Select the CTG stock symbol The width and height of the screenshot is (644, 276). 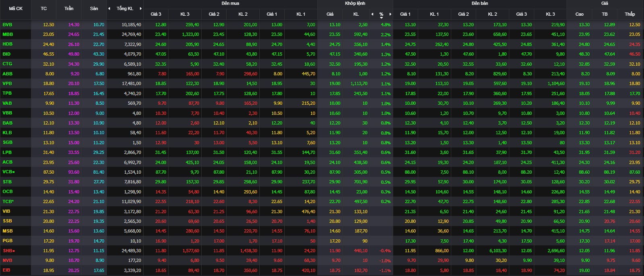tap(7, 64)
